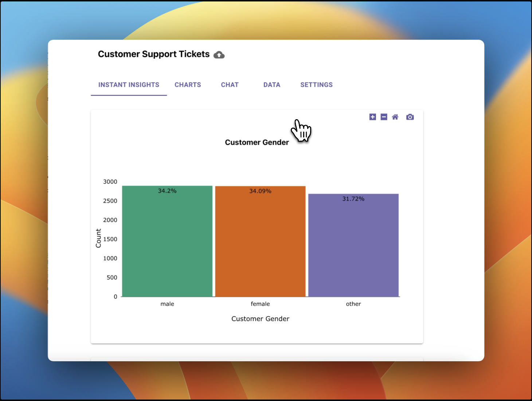Click the Customer Gender x-axis title
Screen dimensions: 532x401
point(260,319)
